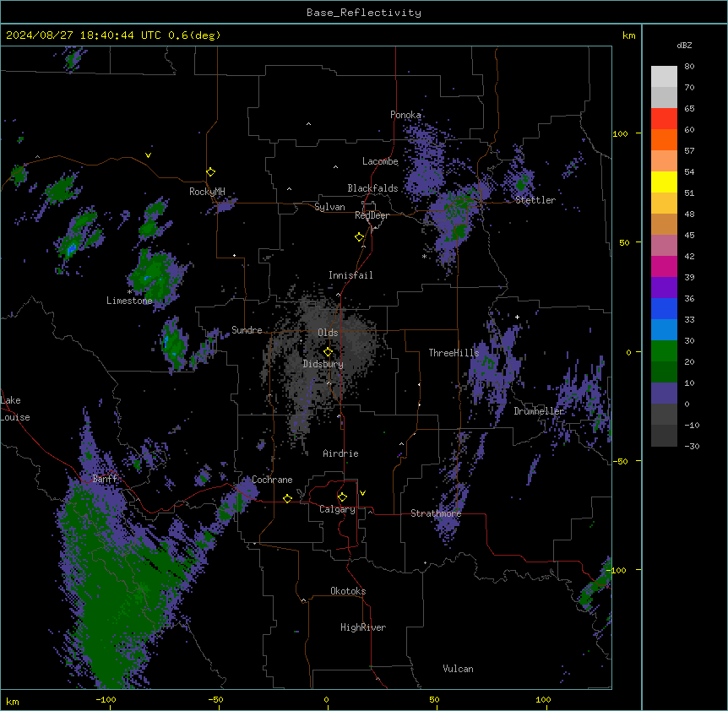Click the Innisfail city label

point(350,275)
